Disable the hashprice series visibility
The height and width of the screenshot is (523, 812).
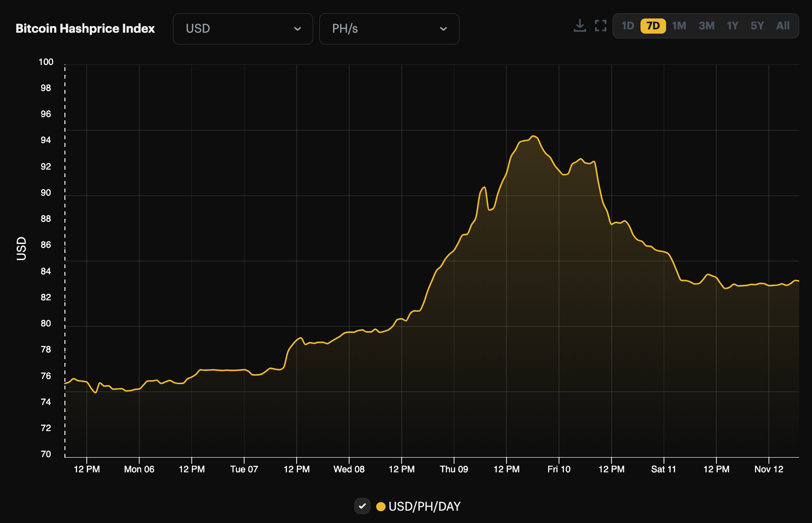click(363, 506)
